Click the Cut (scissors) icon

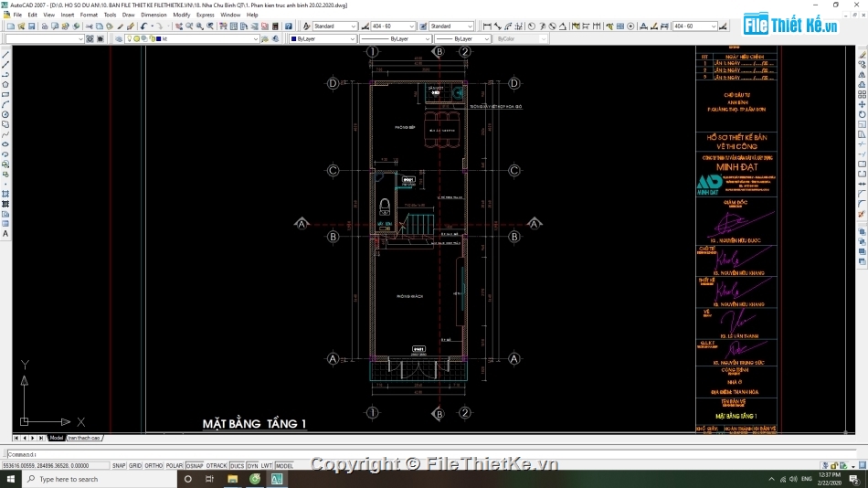[89, 26]
